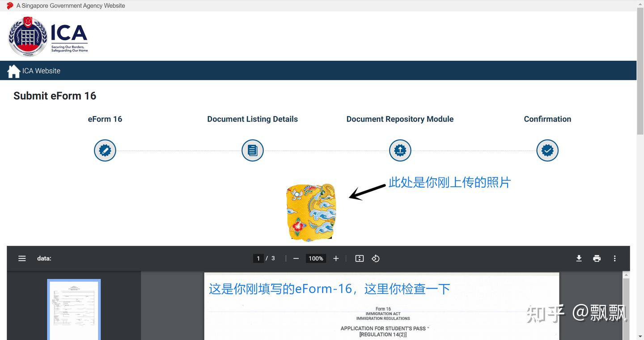Click the eForm 16 step icon
Image resolution: width=644 pixels, height=340 pixels.
tap(105, 151)
